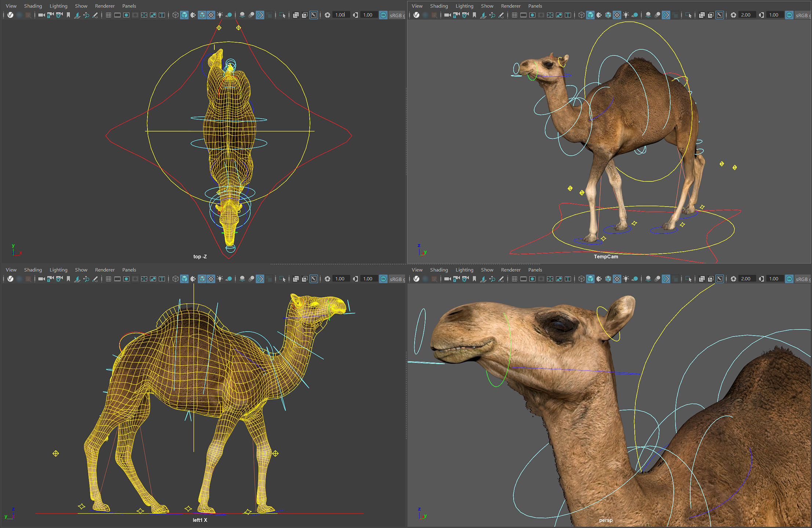
Task: Click Lock Camera icon in left1 X panel
Action: [50, 279]
